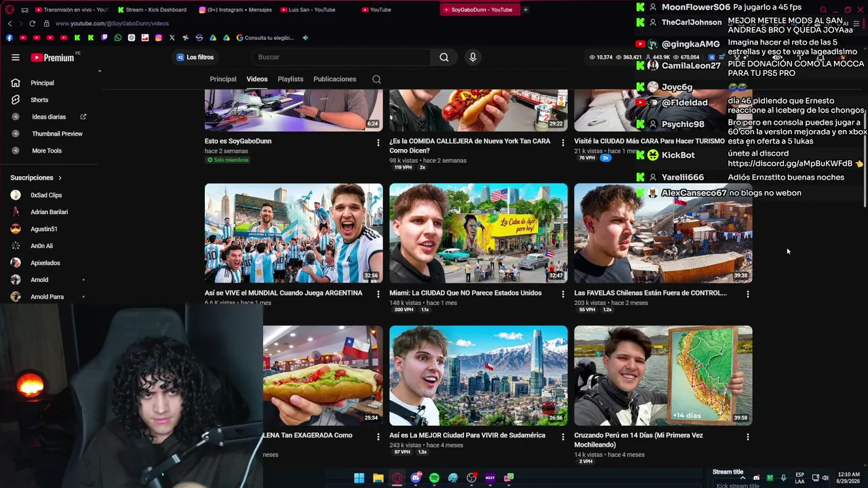Open the Adrian Barilari subscription
This screenshot has width=868, height=488.
click(x=49, y=212)
